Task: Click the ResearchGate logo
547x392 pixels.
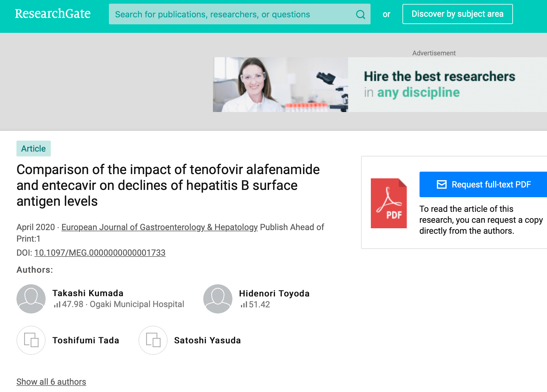Action: 53,14
